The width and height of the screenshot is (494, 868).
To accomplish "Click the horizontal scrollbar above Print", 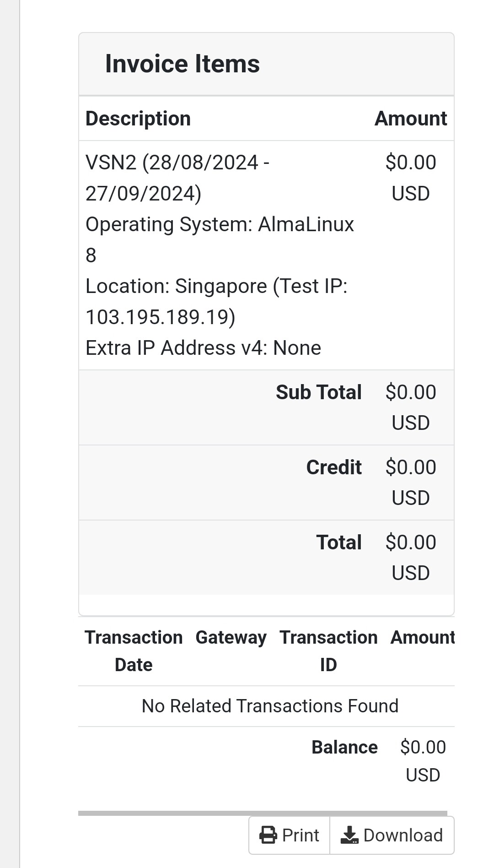I will click(x=263, y=813).
